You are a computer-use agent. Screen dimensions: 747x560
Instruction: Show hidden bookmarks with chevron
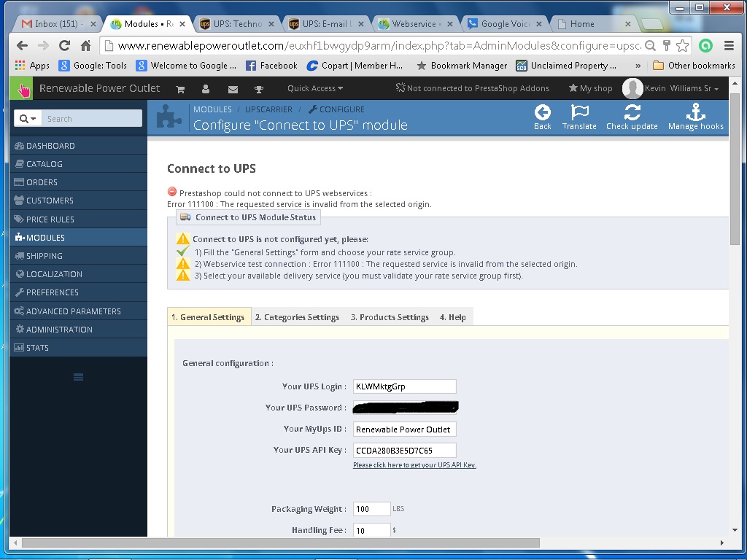coord(638,66)
